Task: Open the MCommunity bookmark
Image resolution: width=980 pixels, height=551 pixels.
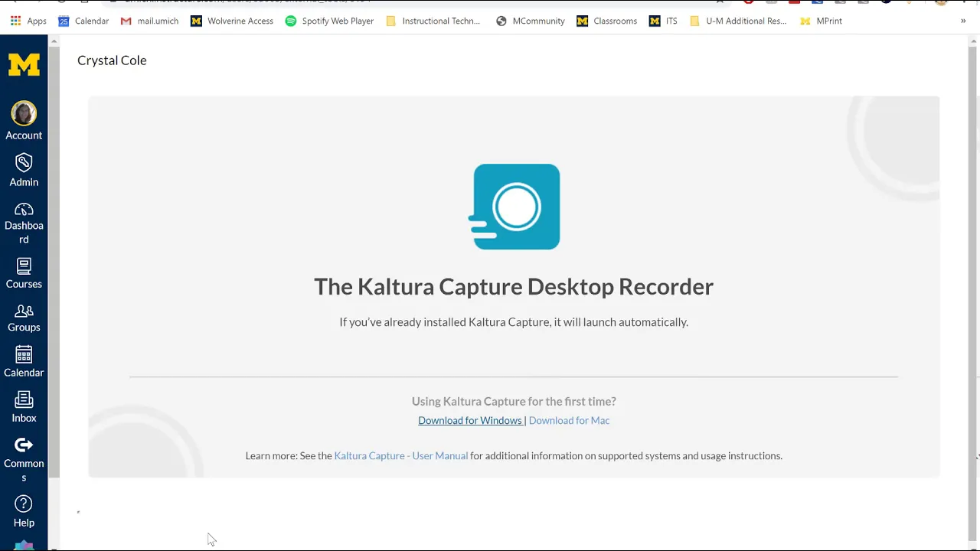Action: 531,21
